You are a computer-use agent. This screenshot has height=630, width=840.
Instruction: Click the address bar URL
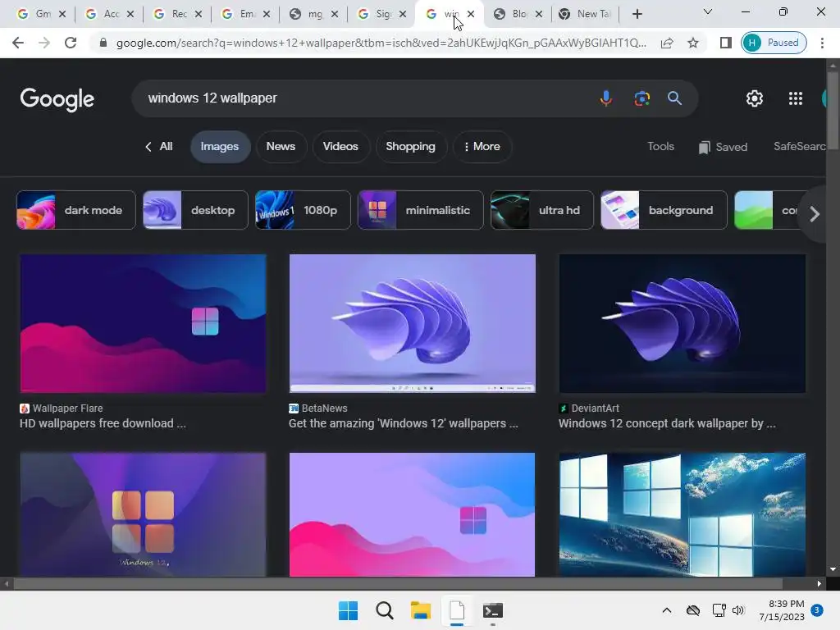pyautogui.click(x=381, y=43)
